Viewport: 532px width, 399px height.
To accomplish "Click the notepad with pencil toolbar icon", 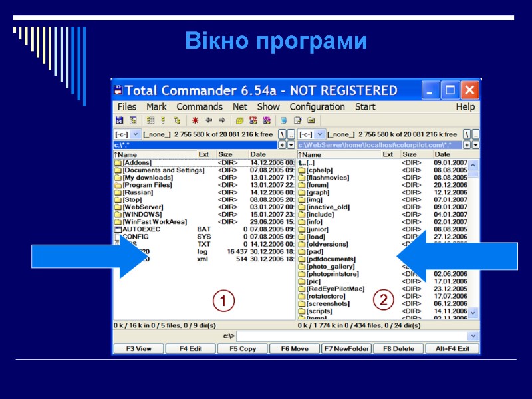I will 297,120.
